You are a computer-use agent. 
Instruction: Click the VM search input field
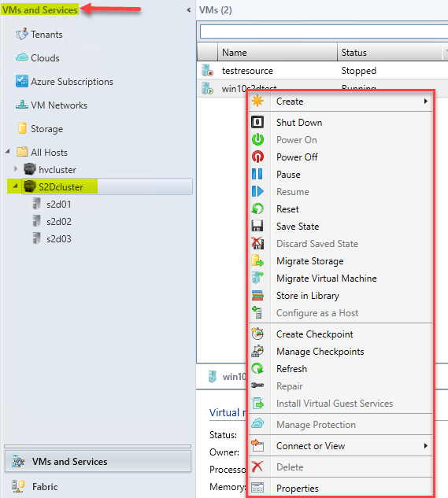coord(324,31)
